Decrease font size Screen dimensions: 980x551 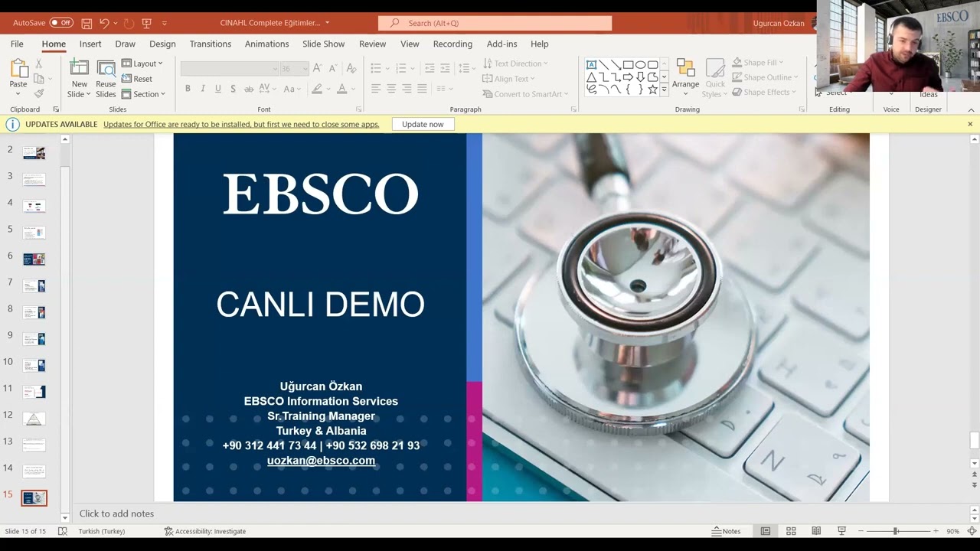333,68
